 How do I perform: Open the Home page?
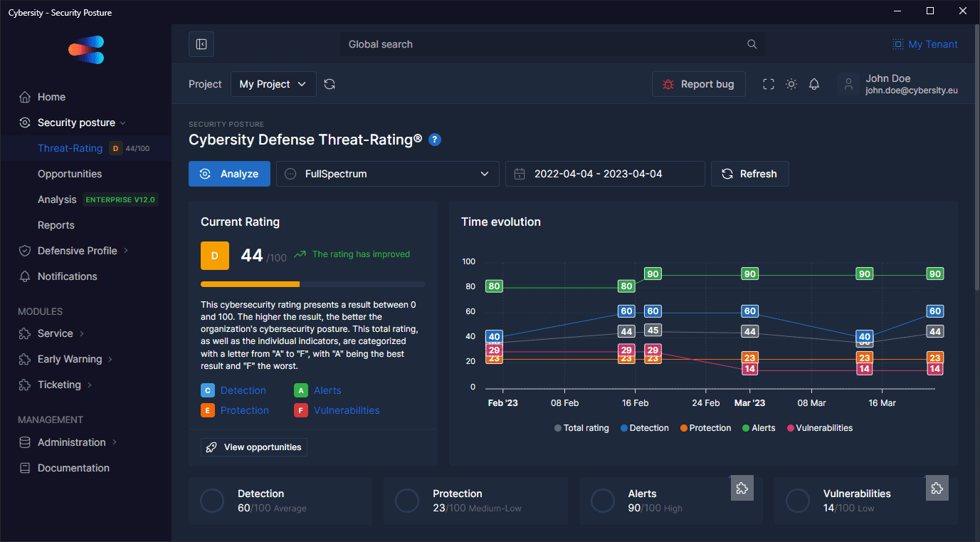click(51, 97)
